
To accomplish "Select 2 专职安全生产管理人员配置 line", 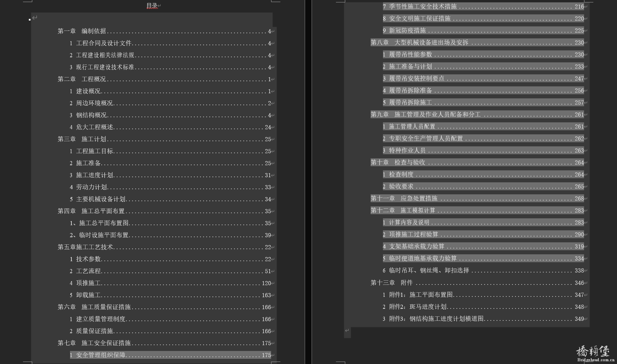I will (x=484, y=138).
